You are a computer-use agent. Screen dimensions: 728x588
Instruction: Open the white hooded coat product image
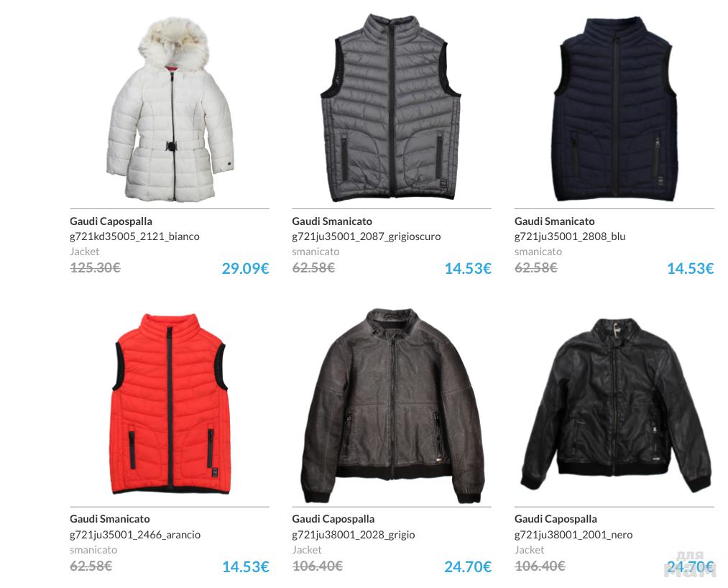click(x=170, y=109)
